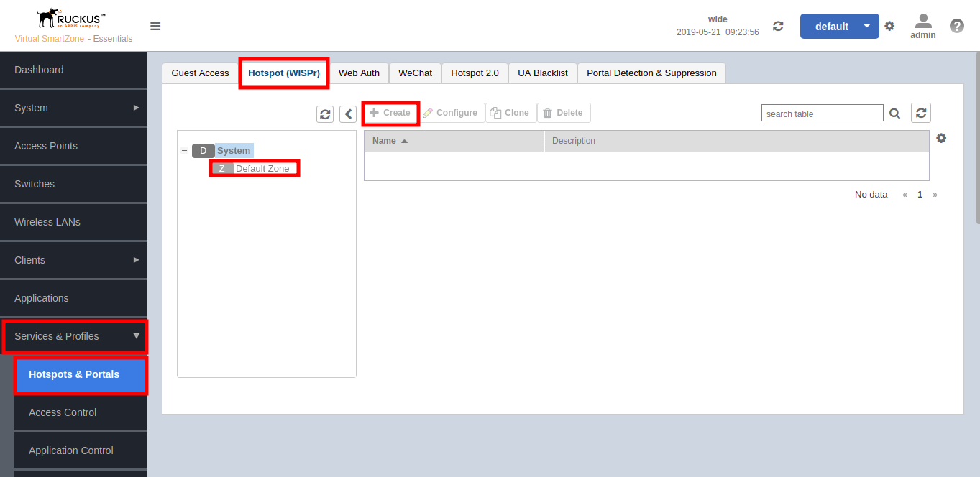The image size is (980, 477).
Task: Open Applications in sidebar
Action: pos(73,298)
